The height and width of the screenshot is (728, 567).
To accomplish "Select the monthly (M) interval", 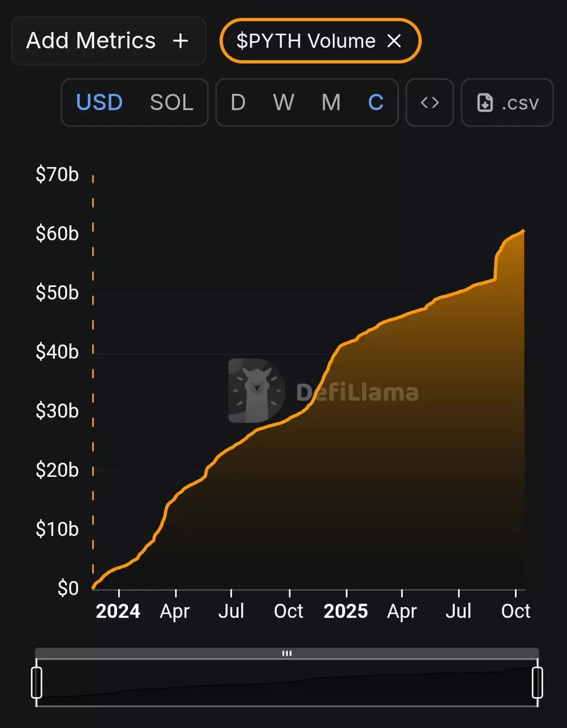I will pyautogui.click(x=330, y=103).
